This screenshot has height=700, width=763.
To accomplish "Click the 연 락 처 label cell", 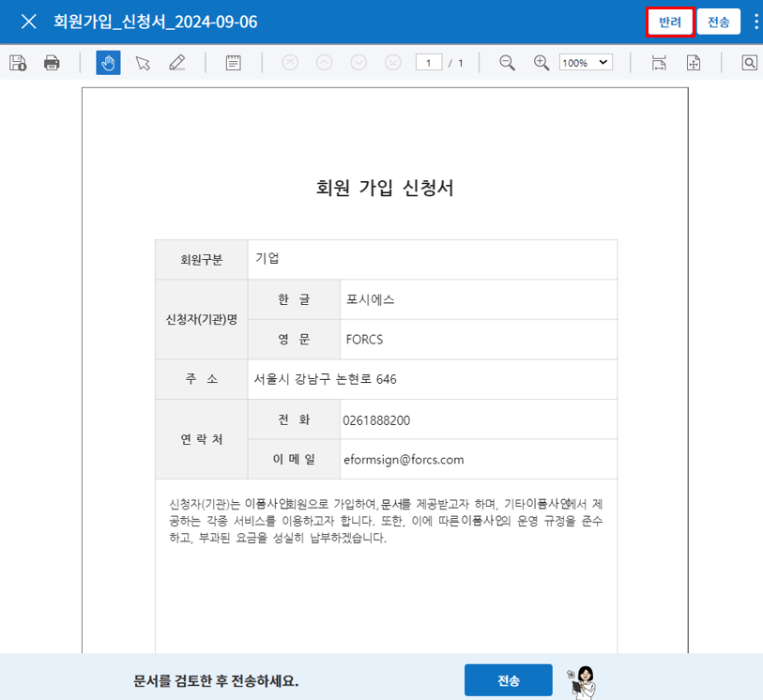I will (202, 439).
